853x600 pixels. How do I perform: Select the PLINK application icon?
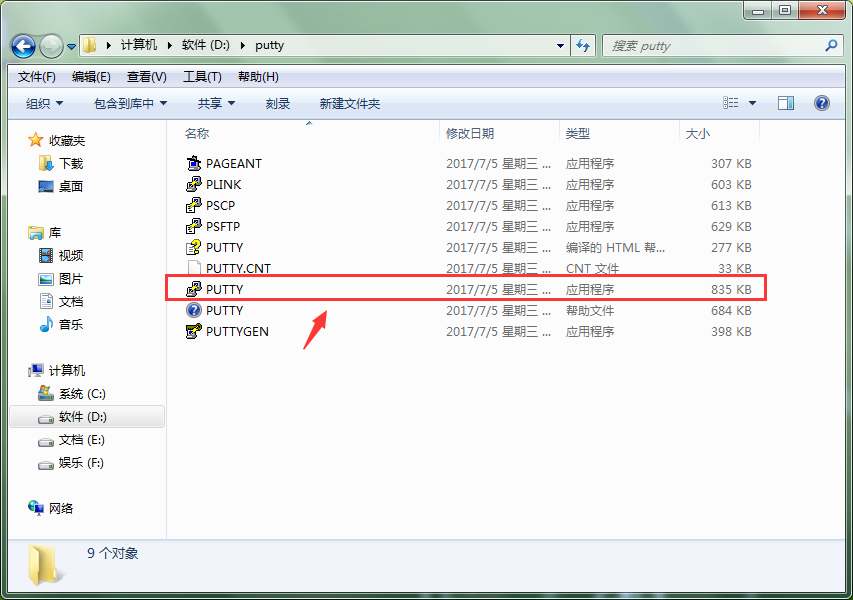[x=193, y=184]
